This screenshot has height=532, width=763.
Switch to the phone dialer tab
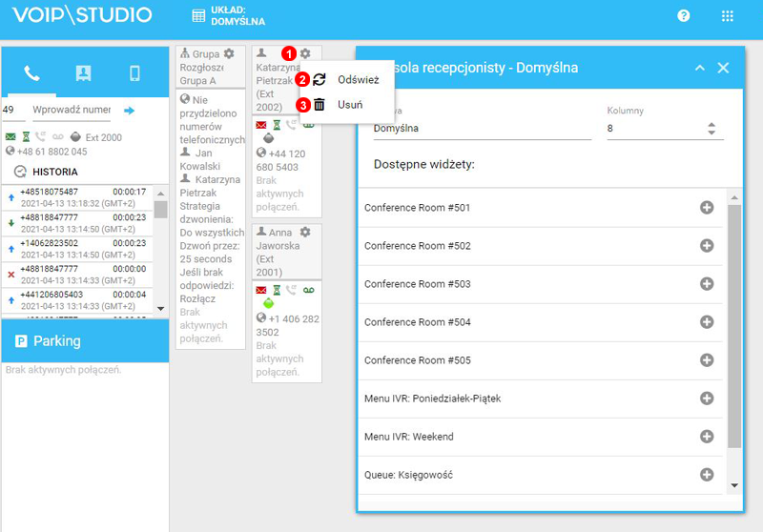[x=31, y=73]
